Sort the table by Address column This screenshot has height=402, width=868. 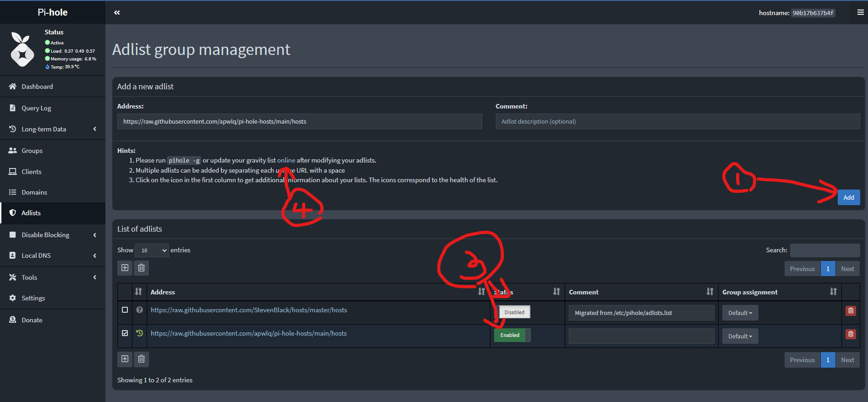coord(318,292)
